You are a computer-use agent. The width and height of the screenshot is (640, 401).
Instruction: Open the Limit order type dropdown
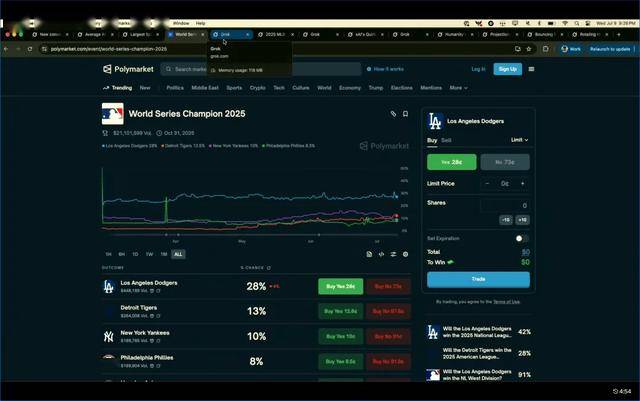coord(520,140)
